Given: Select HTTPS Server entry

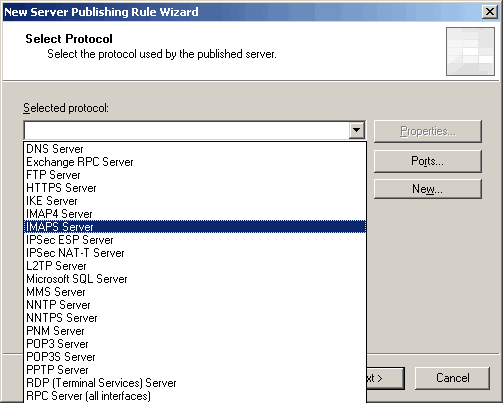Looking at the screenshot, I should tap(195, 188).
